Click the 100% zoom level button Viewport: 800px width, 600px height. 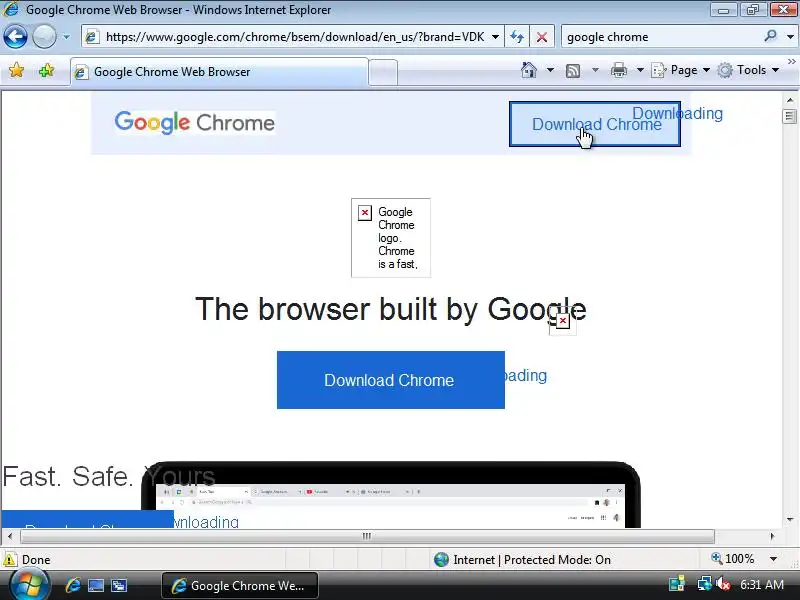(733, 559)
